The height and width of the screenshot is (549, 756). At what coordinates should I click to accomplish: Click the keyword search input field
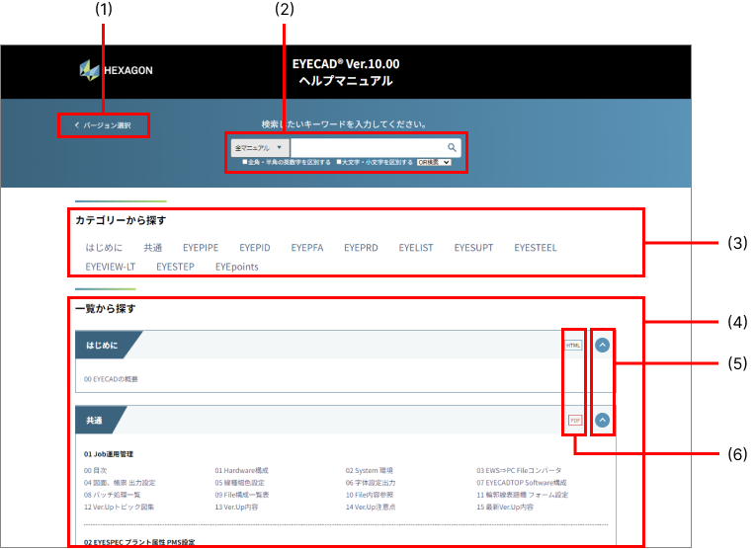pos(369,148)
